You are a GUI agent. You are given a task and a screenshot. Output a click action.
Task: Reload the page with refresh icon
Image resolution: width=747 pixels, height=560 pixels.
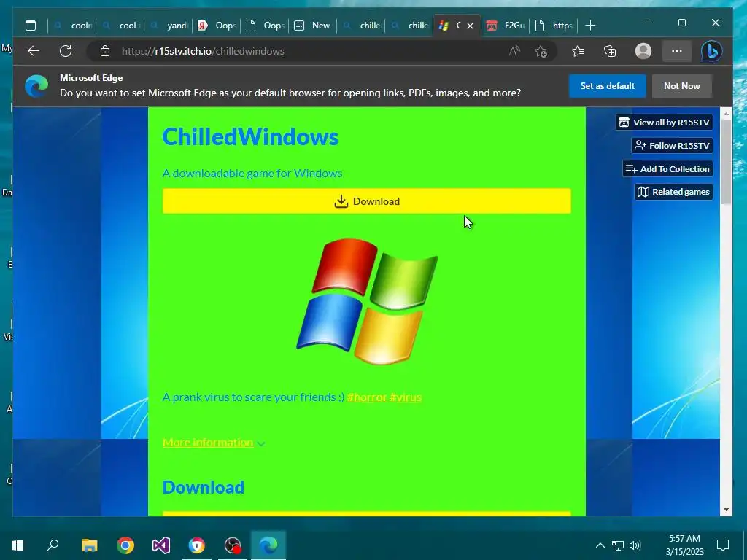click(x=65, y=51)
